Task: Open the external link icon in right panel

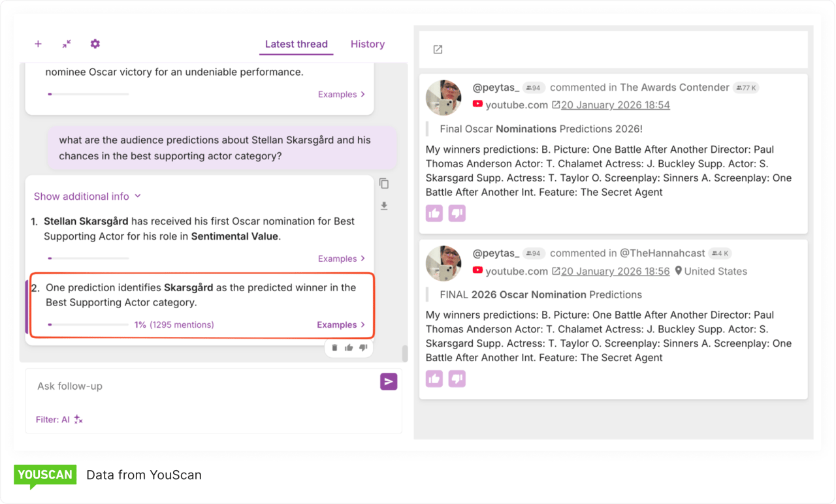Action: [438, 50]
